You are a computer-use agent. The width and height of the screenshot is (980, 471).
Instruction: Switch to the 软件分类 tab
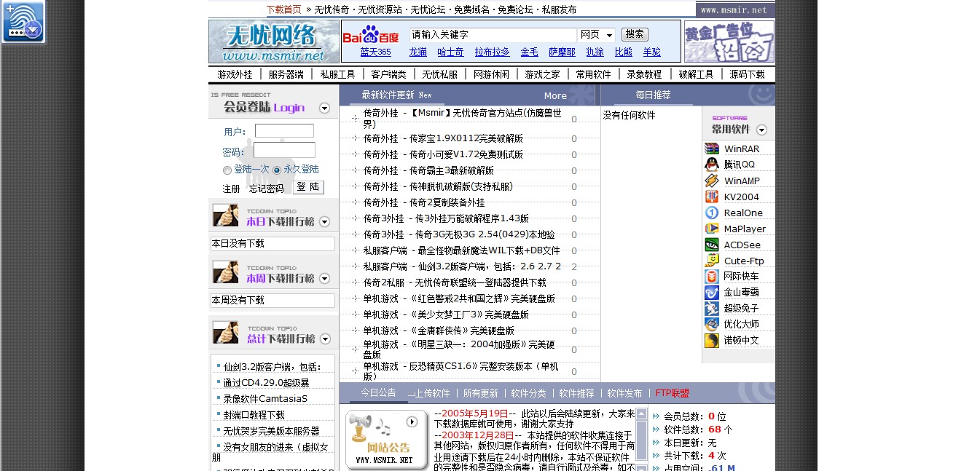tap(528, 393)
